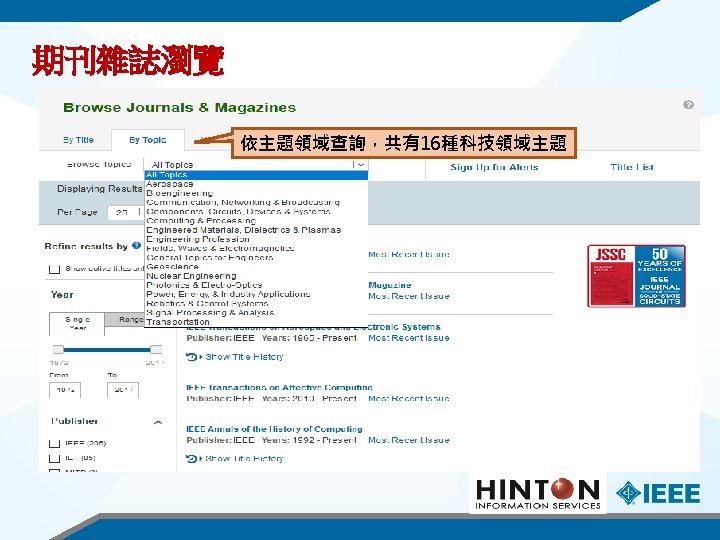
Task: Click the history icon under Annals of History of Computing
Action: coord(191,458)
